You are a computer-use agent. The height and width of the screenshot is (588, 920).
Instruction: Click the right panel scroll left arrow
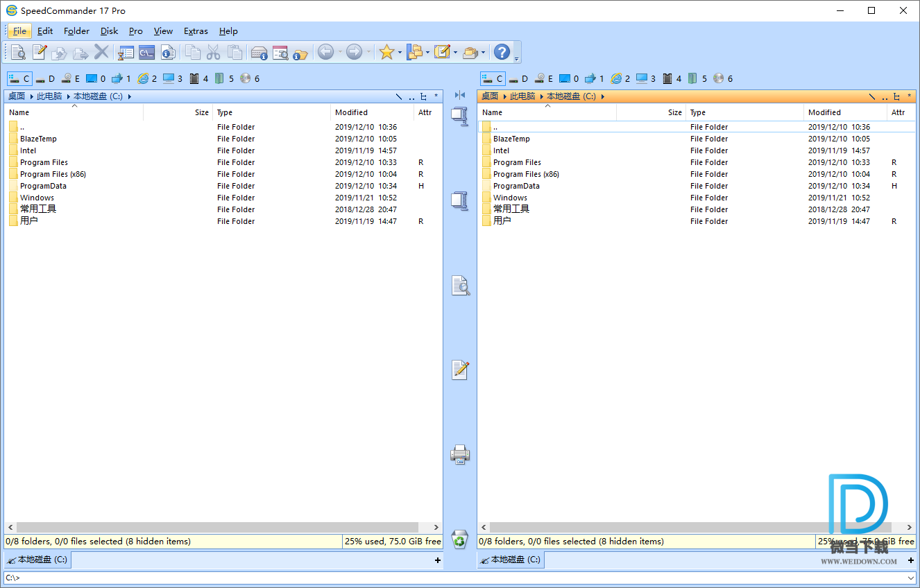tap(484, 528)
